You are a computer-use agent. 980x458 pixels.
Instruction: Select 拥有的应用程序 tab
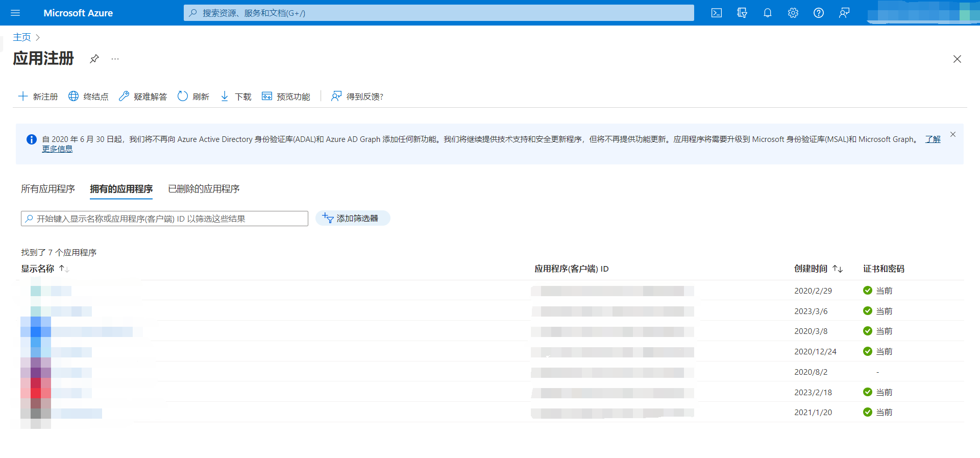[x=121, y=189]
